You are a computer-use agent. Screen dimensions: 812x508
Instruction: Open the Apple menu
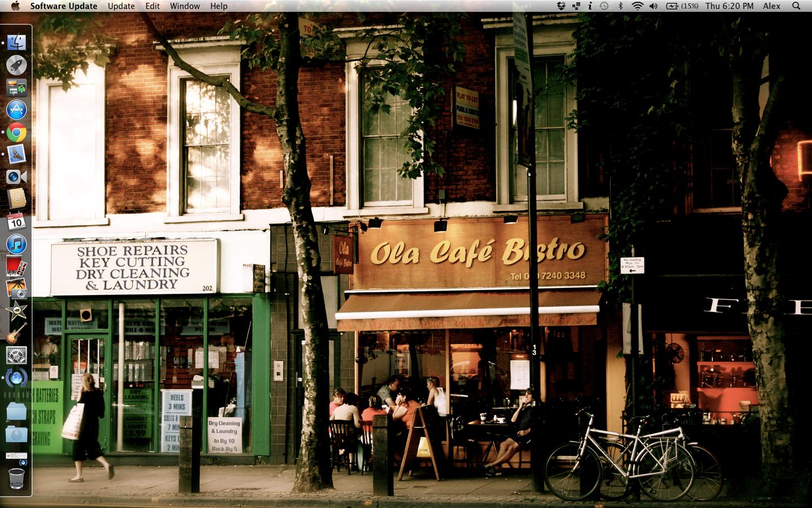[x=15, y=6]
